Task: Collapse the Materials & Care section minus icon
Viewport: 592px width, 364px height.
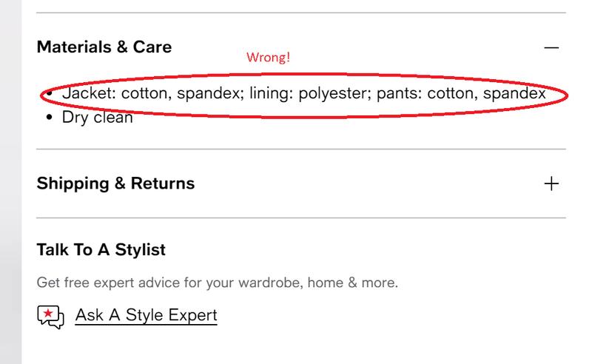Action: click(551, 47)
